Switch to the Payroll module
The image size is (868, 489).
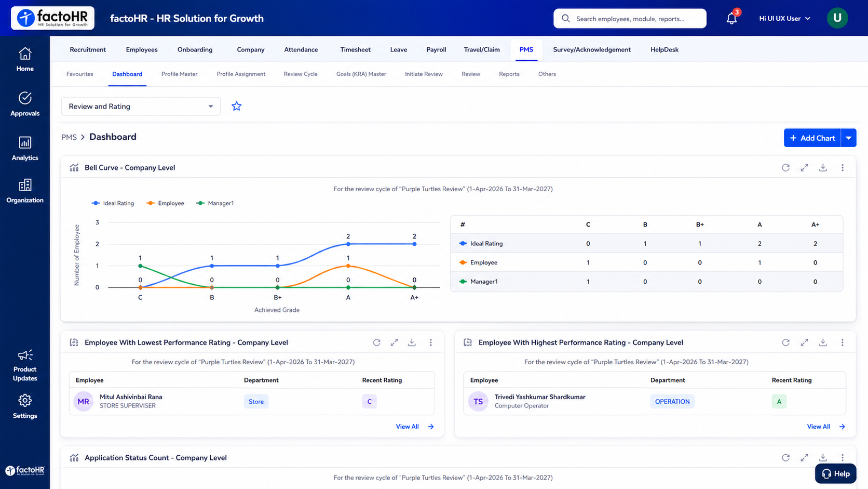pyautogui.click(x=436, y=49)
